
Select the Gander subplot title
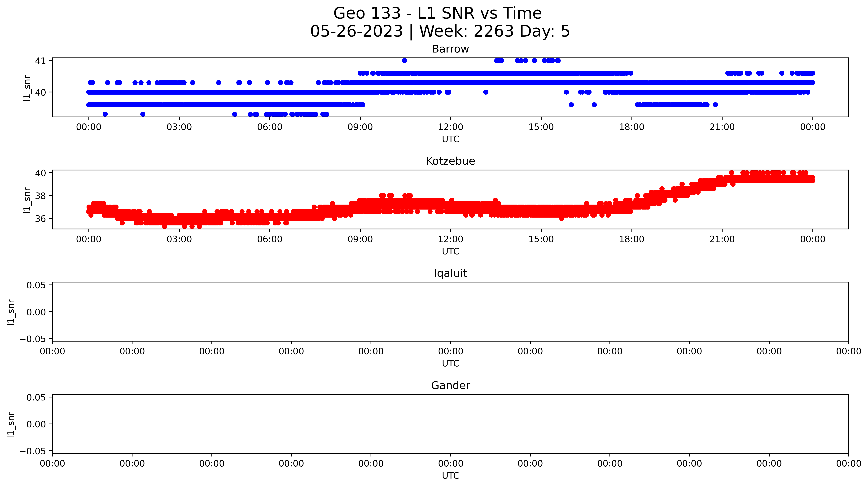tap(451, 386)
